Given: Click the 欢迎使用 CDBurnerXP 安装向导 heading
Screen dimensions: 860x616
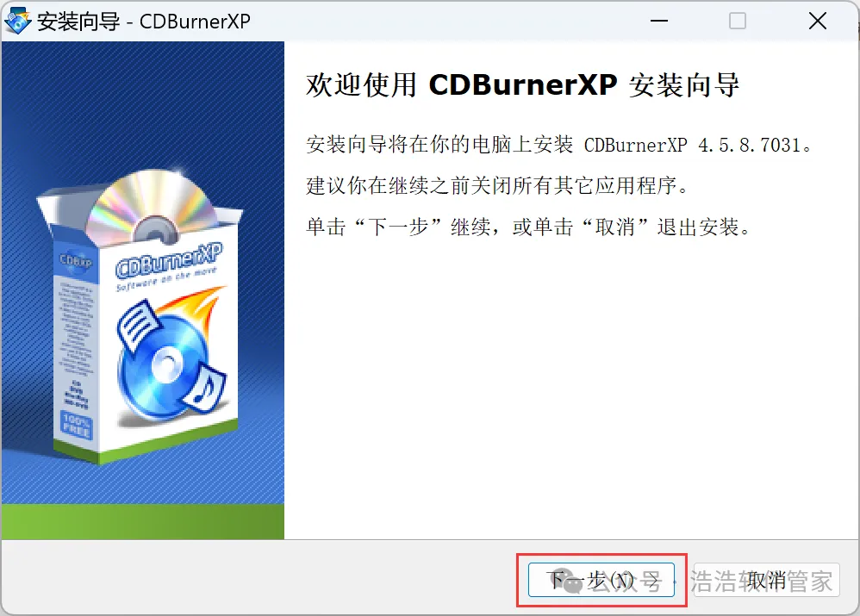Looking at the screenshot, I should (x=523, y=85).
